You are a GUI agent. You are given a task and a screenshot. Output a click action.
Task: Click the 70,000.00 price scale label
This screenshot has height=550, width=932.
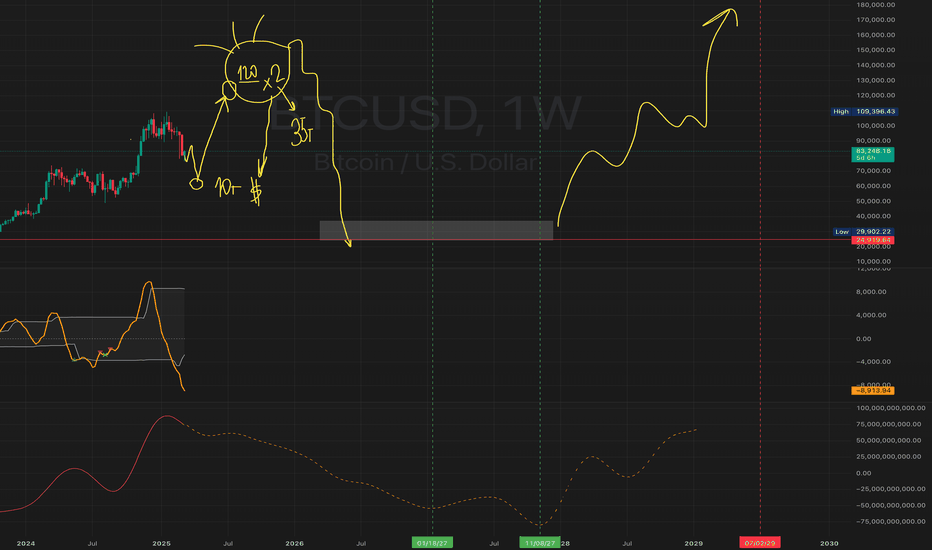point(874,171)
